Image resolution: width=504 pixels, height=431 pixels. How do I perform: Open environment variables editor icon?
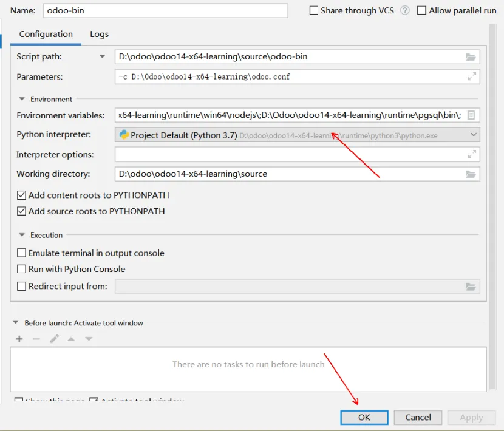471,115
